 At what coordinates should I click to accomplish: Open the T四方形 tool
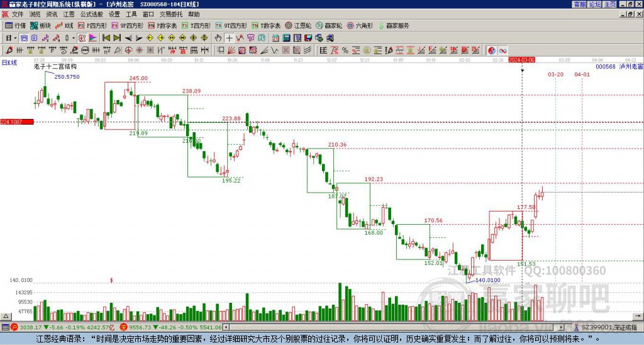[x=196, y=25]
